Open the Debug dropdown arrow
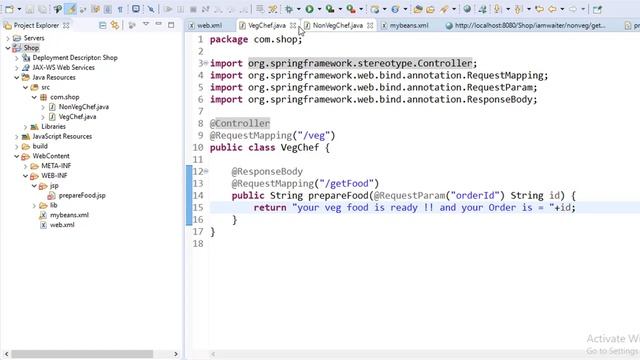Image resolution: width=640 pixels, height=360 pixels. tap(298, 9)
